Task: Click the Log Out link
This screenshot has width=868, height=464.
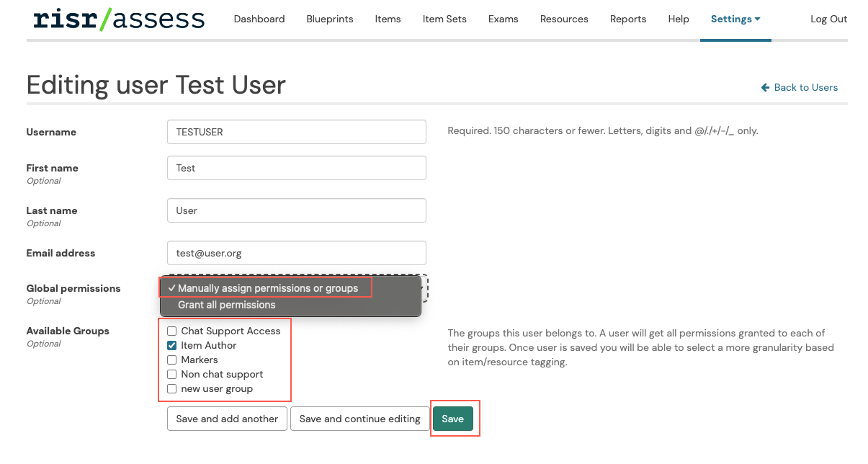Action: (828, 19)
